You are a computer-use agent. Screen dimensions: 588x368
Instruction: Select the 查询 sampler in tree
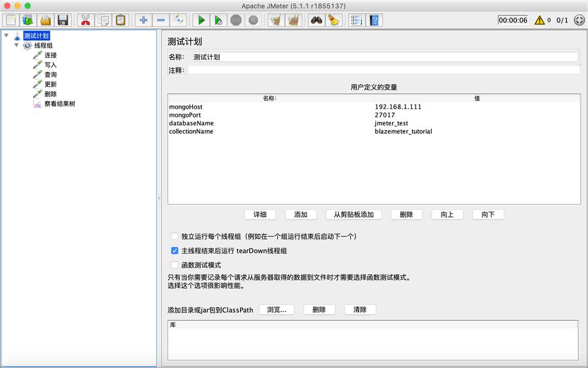pos(50,75)
